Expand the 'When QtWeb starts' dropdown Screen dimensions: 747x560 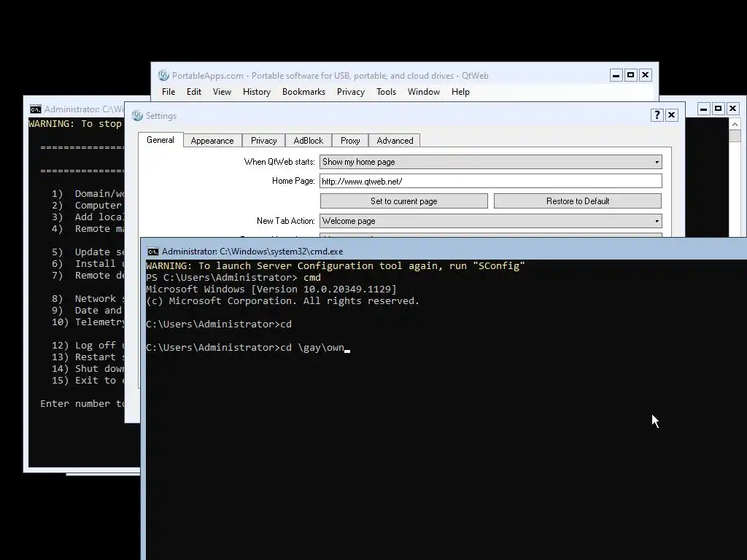(x=491, y=162)
